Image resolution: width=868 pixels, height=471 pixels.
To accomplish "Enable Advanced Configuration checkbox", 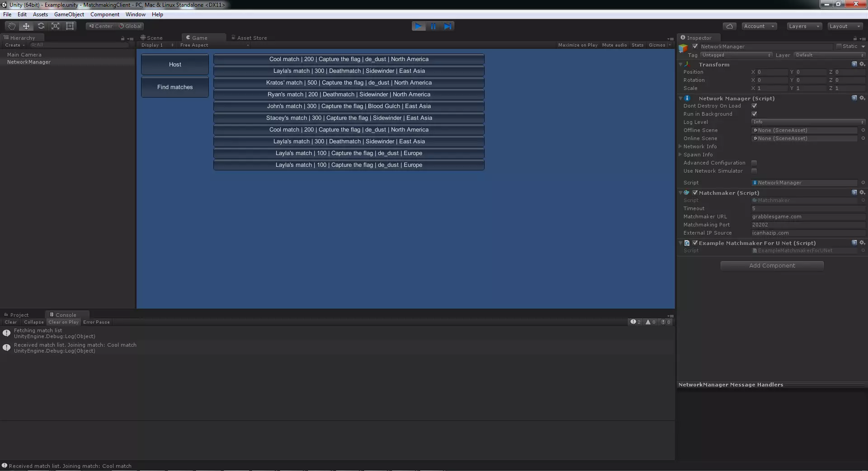I will coord(754,163).
